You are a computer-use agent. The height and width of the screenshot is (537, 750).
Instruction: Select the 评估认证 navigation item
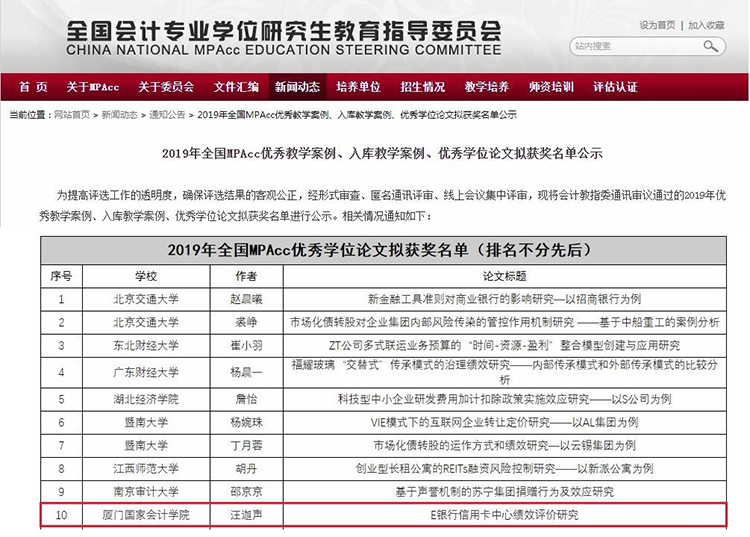click(x=615, y=87)
